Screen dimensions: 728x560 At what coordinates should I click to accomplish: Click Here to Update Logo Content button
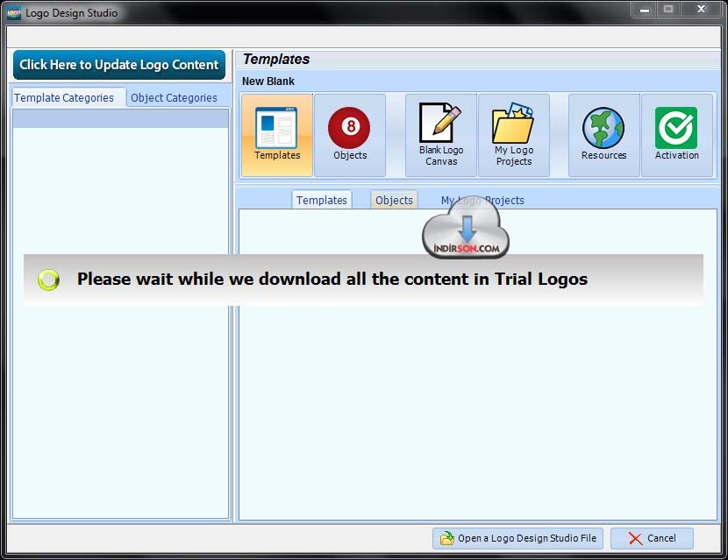pos(119,65)
